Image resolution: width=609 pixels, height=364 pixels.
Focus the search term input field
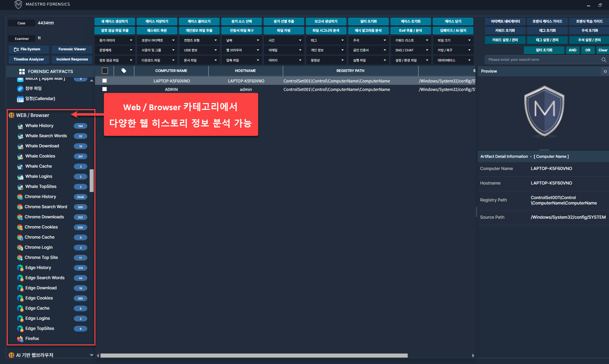[541, 60]
